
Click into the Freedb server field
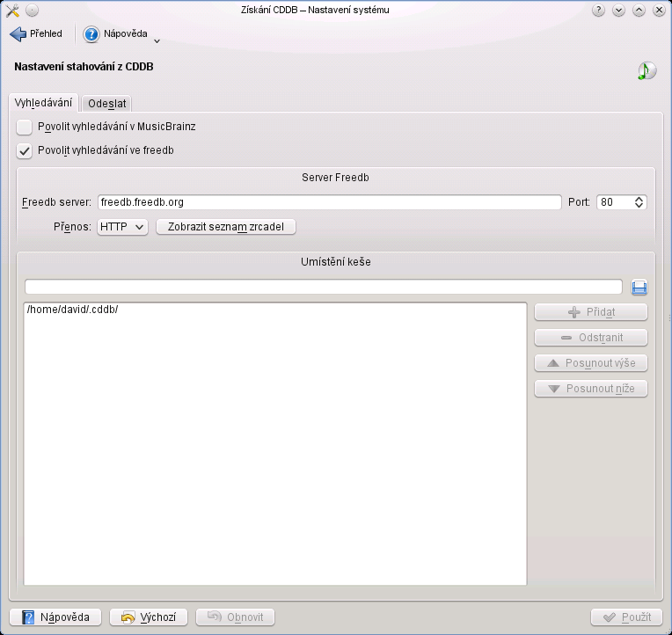pos(329,202)
